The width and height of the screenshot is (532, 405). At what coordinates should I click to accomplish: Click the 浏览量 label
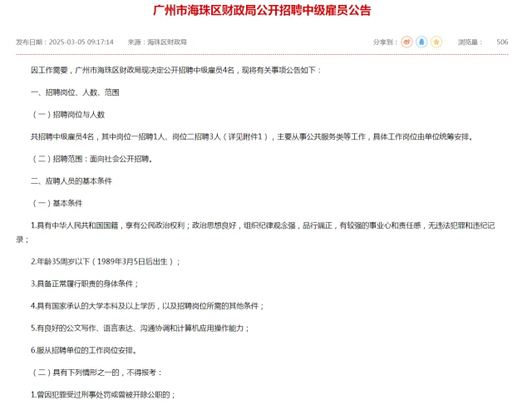coord(470,42)
